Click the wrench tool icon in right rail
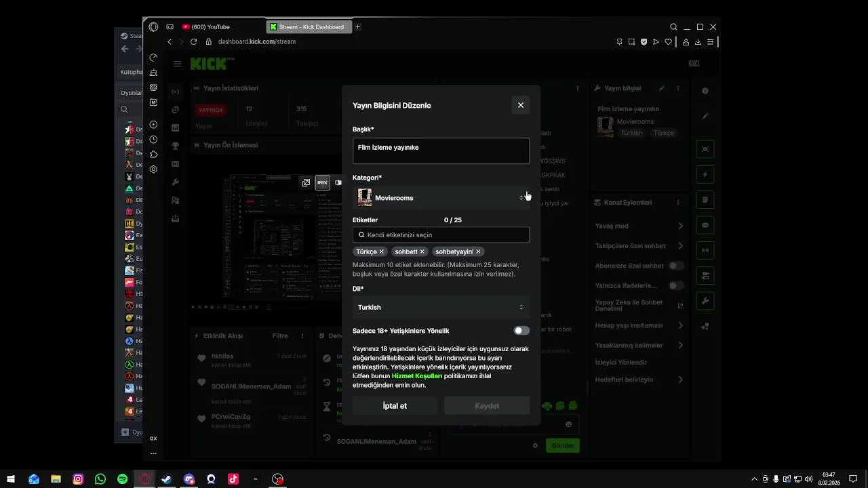 [x=705, y=301]
